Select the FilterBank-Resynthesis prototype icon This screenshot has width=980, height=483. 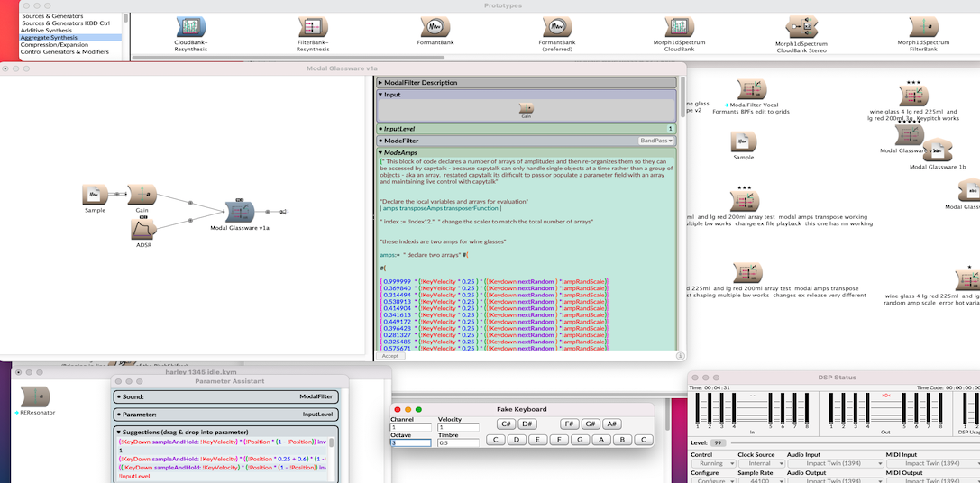[313, 27]
